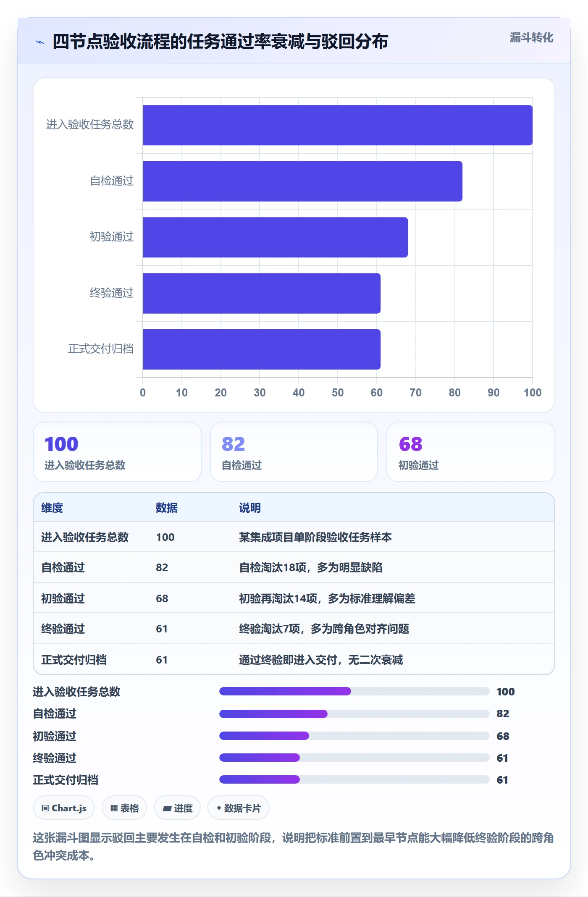Click the 漏斗转化 badge in the header
Screen dimensions: 588x897
click(531, 38)
